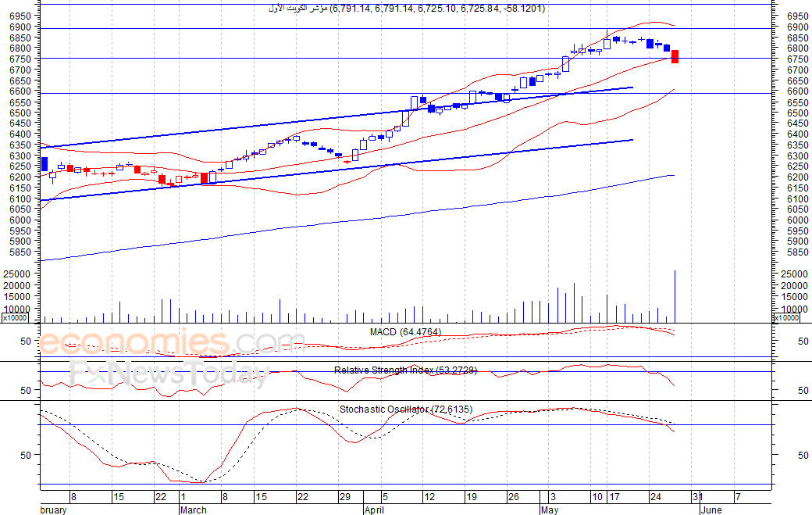This screenshot has width=812, height=515.
Task: Select date label 19 in April
Action: (x=472, y=497)
